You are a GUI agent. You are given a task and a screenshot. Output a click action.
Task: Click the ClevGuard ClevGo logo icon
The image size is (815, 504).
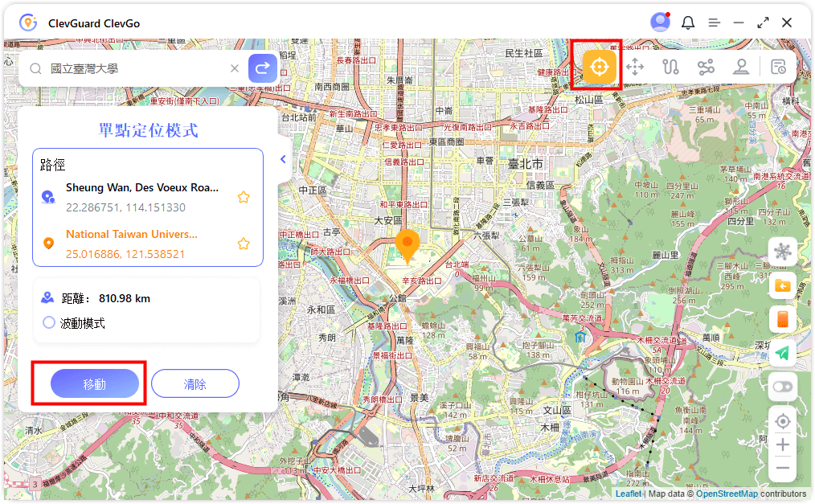coord(28,23)
